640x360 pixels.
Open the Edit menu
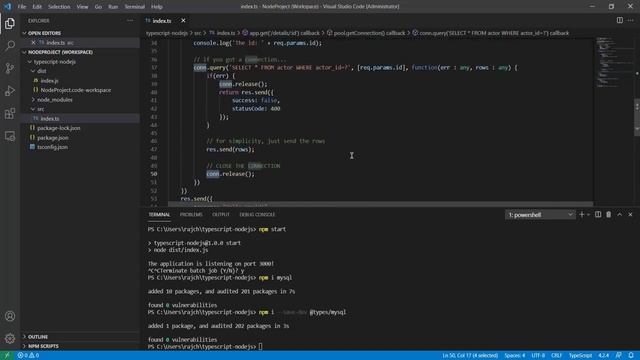37,7
